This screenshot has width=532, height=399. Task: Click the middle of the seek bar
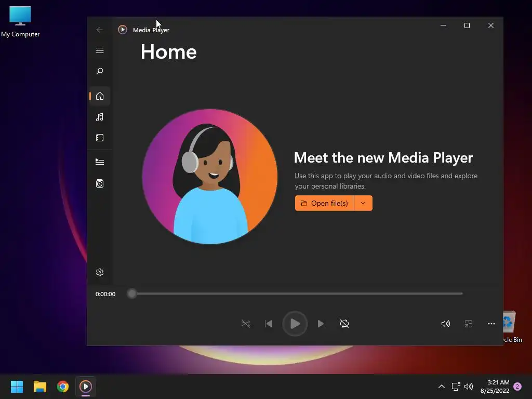[x=295, y=294]
